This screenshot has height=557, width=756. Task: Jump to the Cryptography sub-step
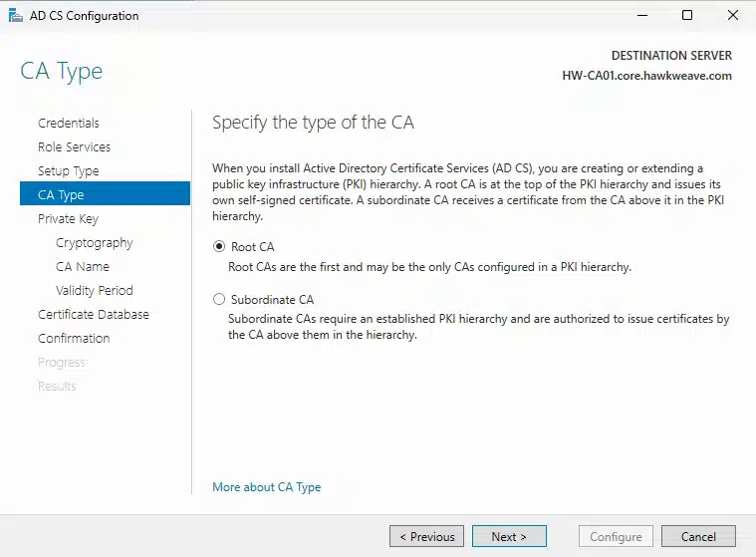point(94,243)
